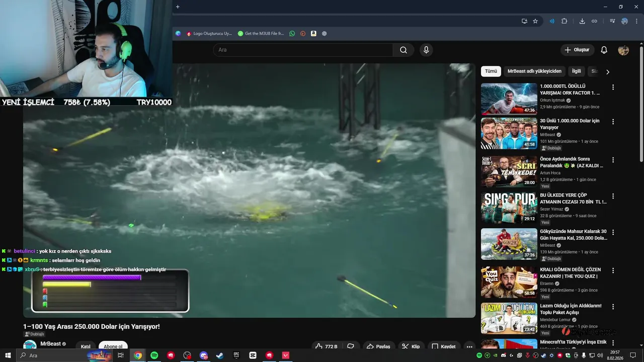
Task: Click the MrBeast channel name under video
Action: 50,344
